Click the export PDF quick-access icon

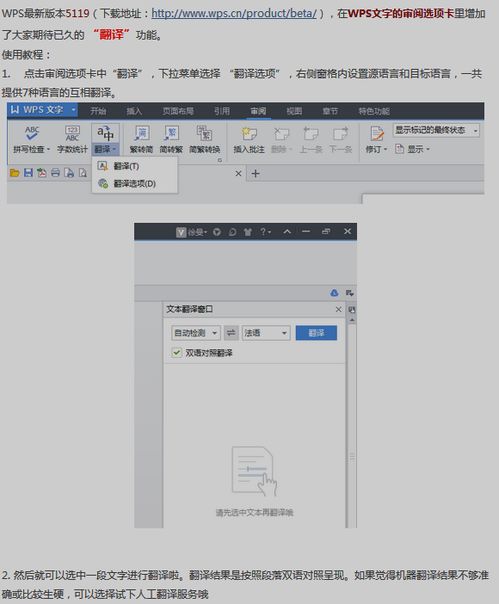point(42,173)
